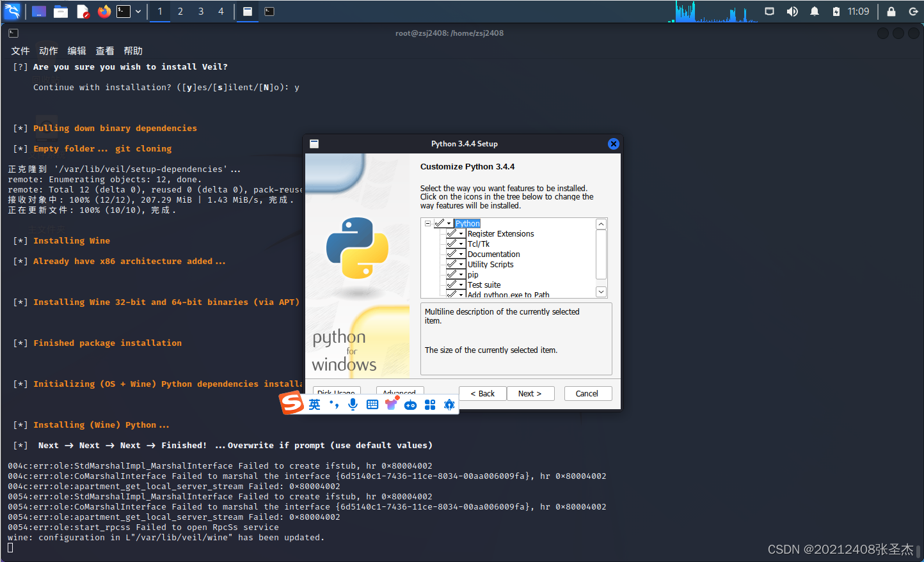Lock the screen with padlock icon
The image size is (924, 562).
point(891,12)
